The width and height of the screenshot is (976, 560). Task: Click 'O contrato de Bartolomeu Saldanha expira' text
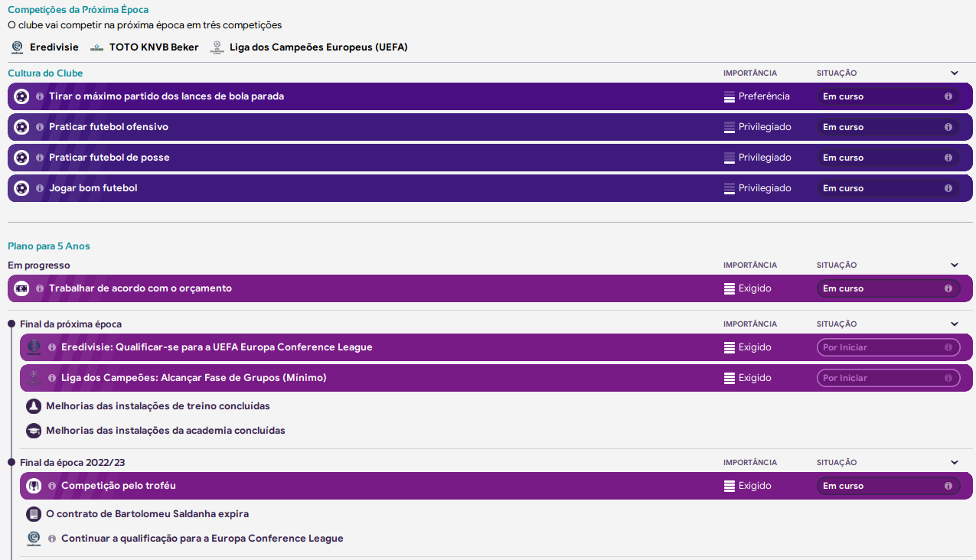point(147,514)
